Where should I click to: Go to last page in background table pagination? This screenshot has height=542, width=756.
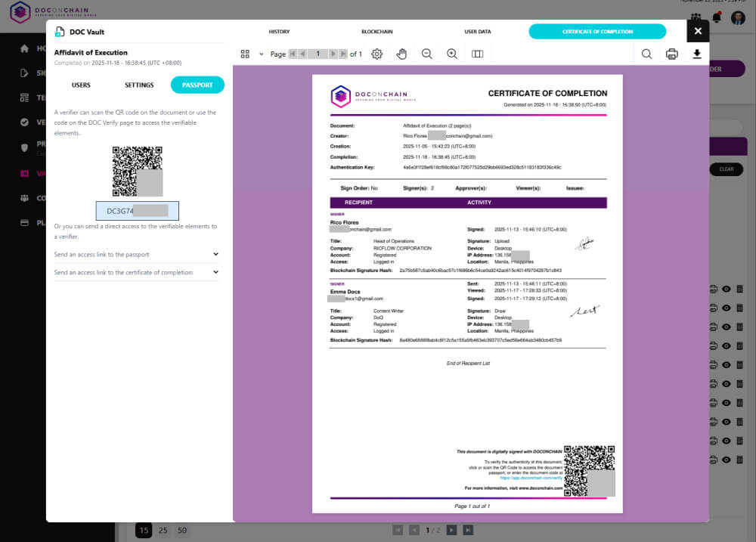pyautogui.click(x=468, y=531)
